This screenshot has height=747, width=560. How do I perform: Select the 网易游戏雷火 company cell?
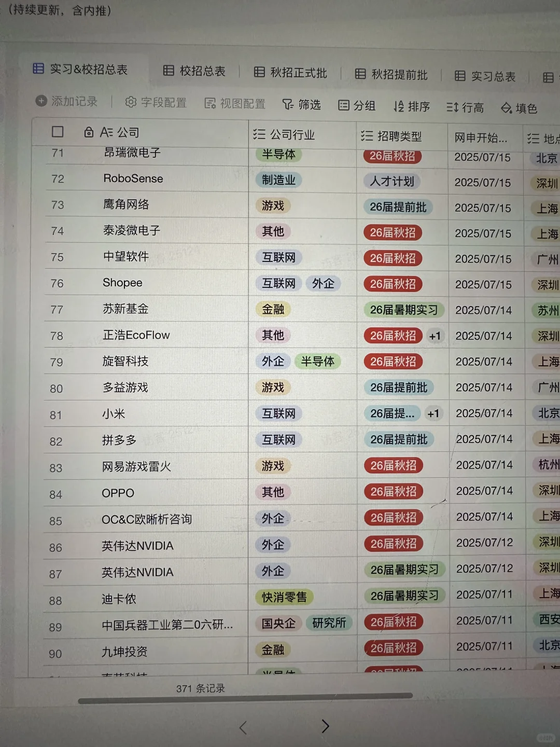pos(136,467)
